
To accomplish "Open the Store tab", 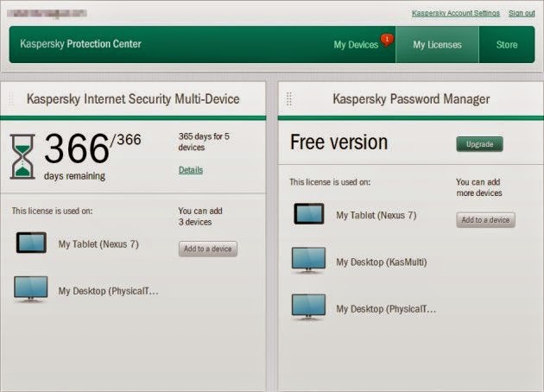I will tap(507, 45).
